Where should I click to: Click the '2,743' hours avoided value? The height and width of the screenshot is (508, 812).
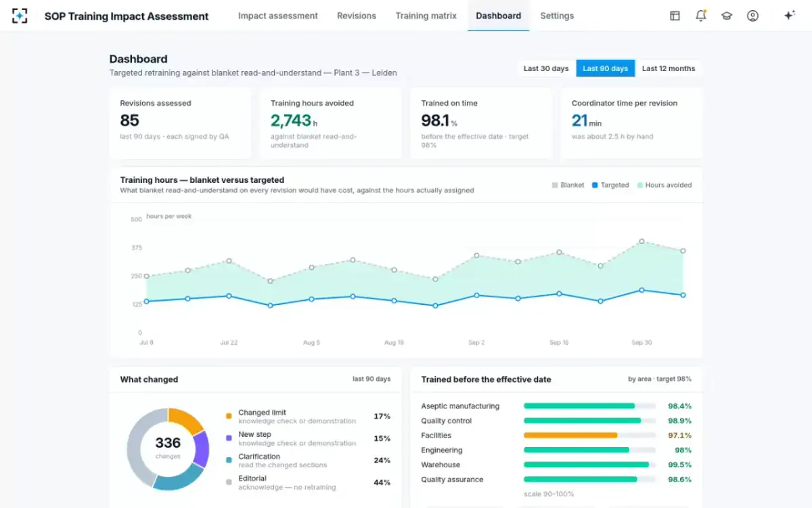point(291,121)
